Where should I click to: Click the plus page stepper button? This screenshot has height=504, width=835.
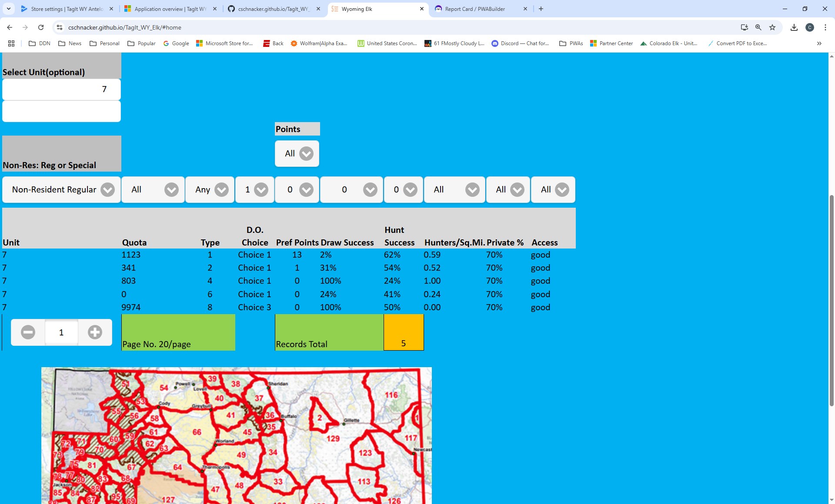click(95, 332)
